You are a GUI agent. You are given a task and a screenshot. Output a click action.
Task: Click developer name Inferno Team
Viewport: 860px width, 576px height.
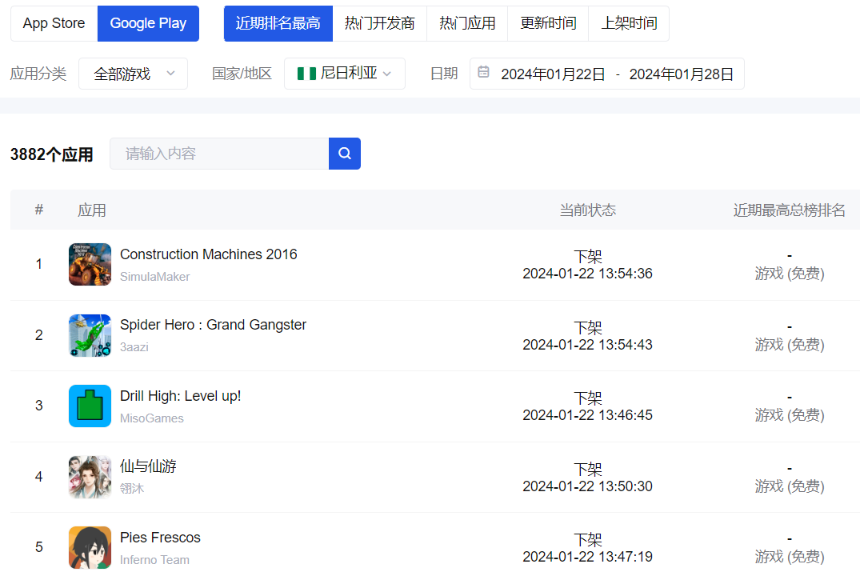(155, 560)
